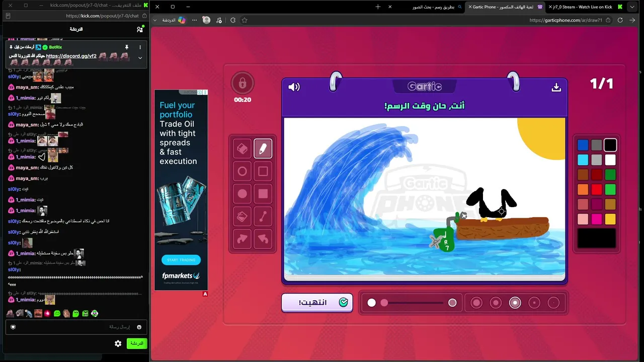Pick the orange color swatch
This screenshot has width=644, height=362.
point(583,190)
